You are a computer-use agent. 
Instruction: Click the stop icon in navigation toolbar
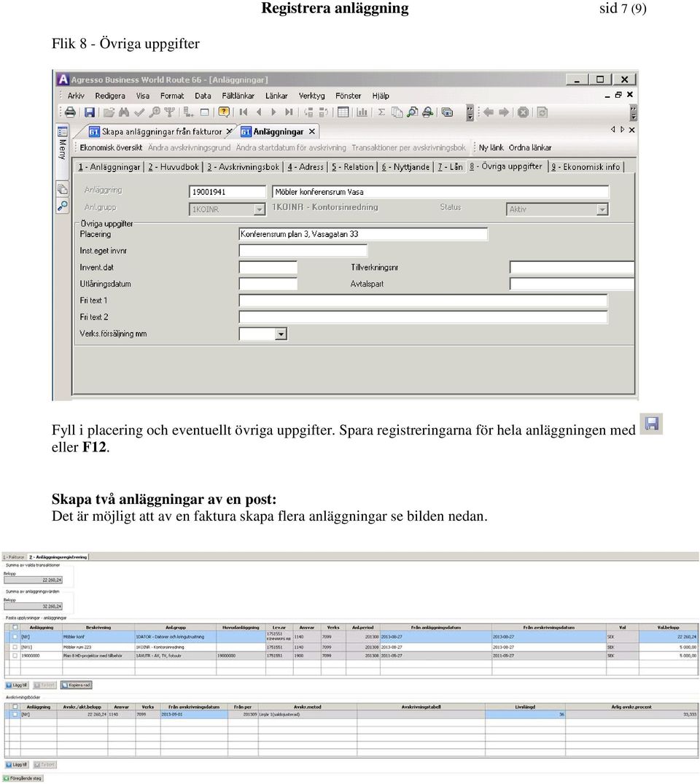(523, 112)
